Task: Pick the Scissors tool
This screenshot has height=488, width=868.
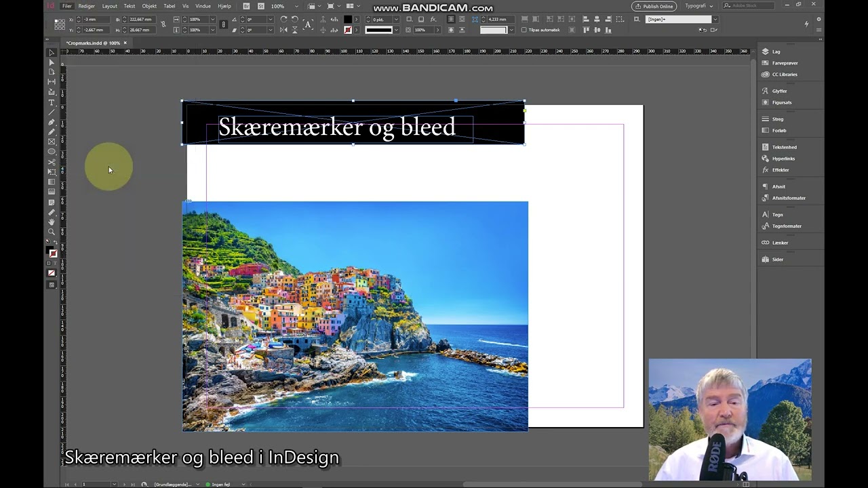Action: point(52,162)
